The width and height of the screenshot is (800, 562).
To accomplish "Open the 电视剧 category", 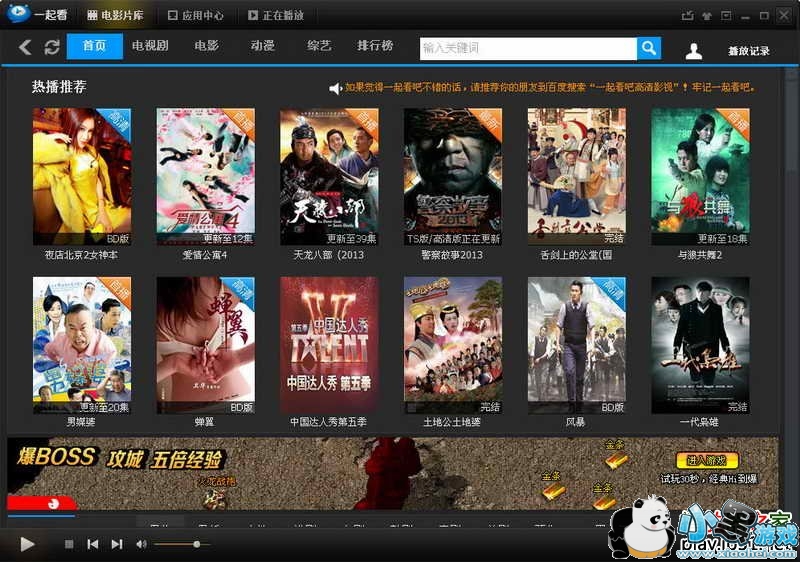I will tap(150, 46).
